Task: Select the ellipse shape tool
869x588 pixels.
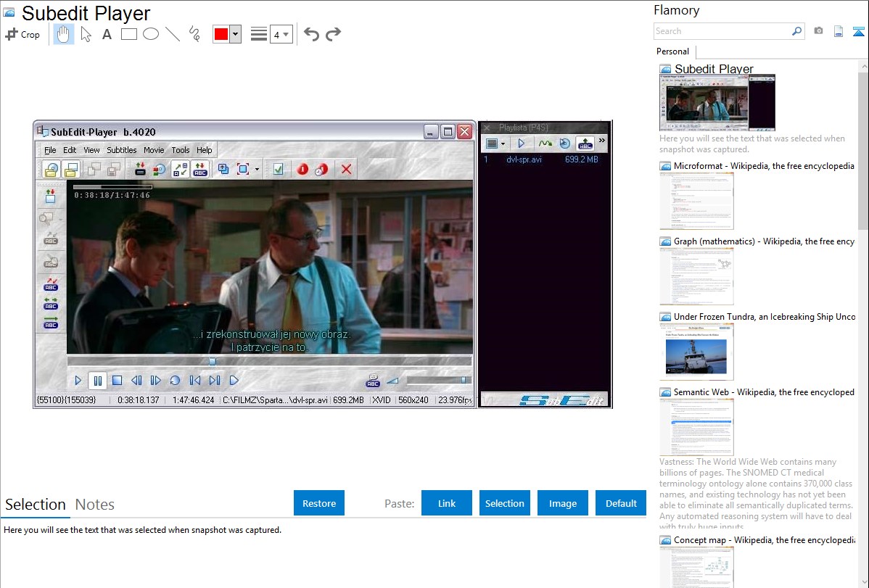Action: pos(151,34)
